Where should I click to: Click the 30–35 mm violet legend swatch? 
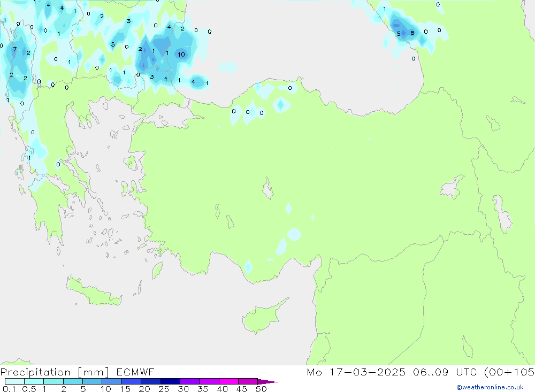[189, 381]
